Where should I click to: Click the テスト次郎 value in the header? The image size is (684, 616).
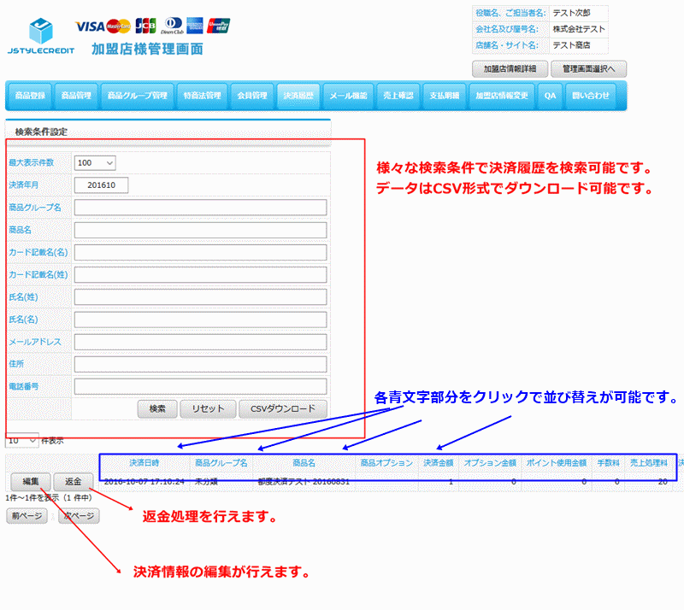click(571, 13)
